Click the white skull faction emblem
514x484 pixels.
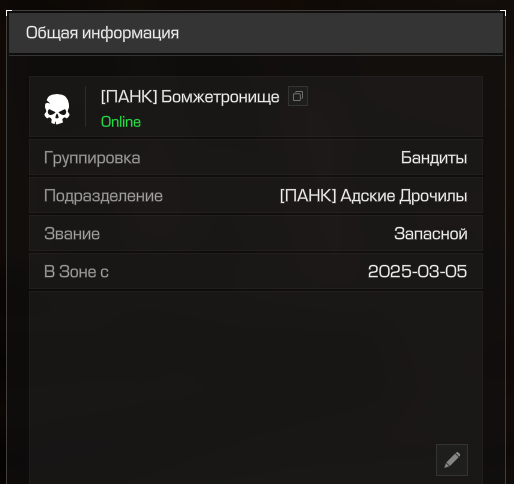tap(57, 109)
